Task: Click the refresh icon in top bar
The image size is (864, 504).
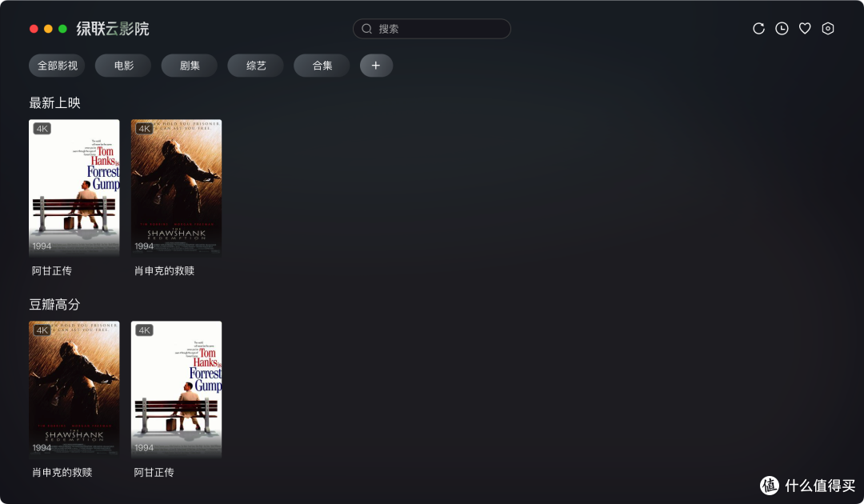Action: coord(758,29)
